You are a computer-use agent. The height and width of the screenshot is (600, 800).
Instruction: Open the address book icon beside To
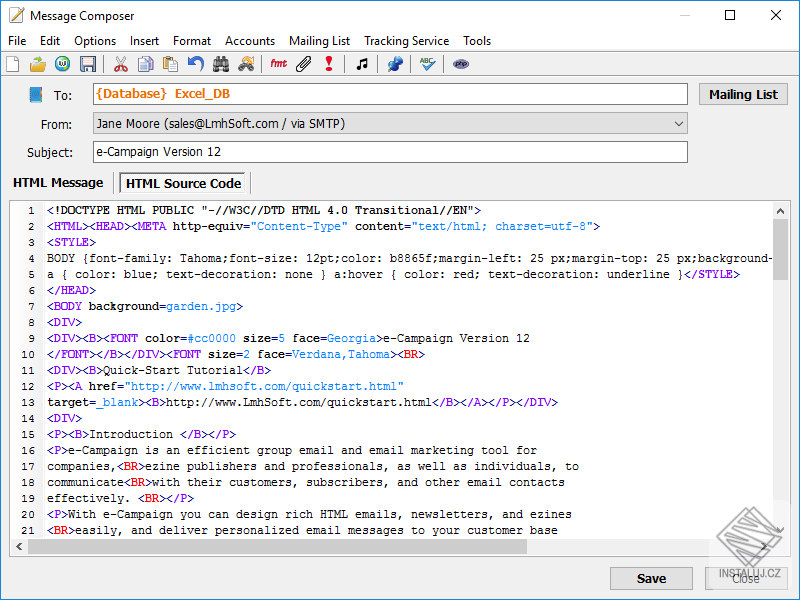[x=35, y=95]
